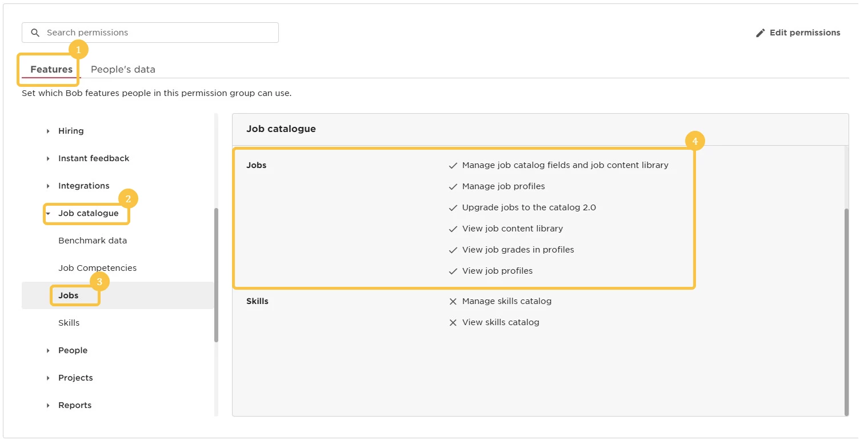
Task: Expand the Integrations arrow
Action: 48,186
